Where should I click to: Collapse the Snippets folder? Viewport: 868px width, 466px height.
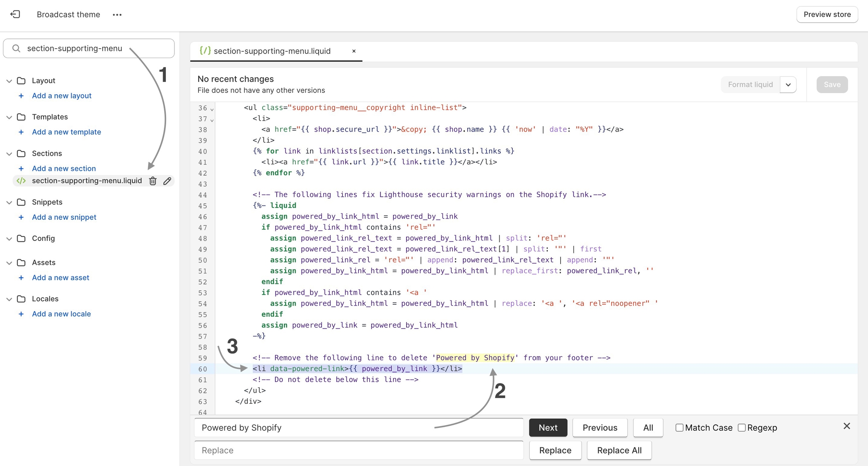(x=9, y=202)
